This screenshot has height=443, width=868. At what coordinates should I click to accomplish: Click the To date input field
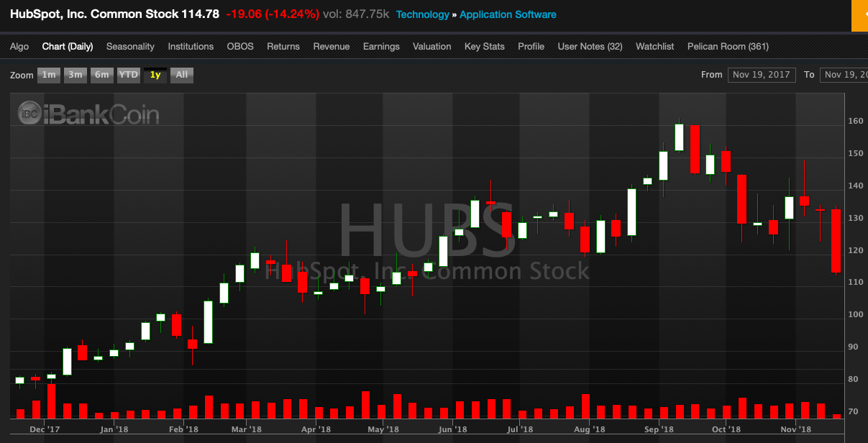[x=844, y=75]
